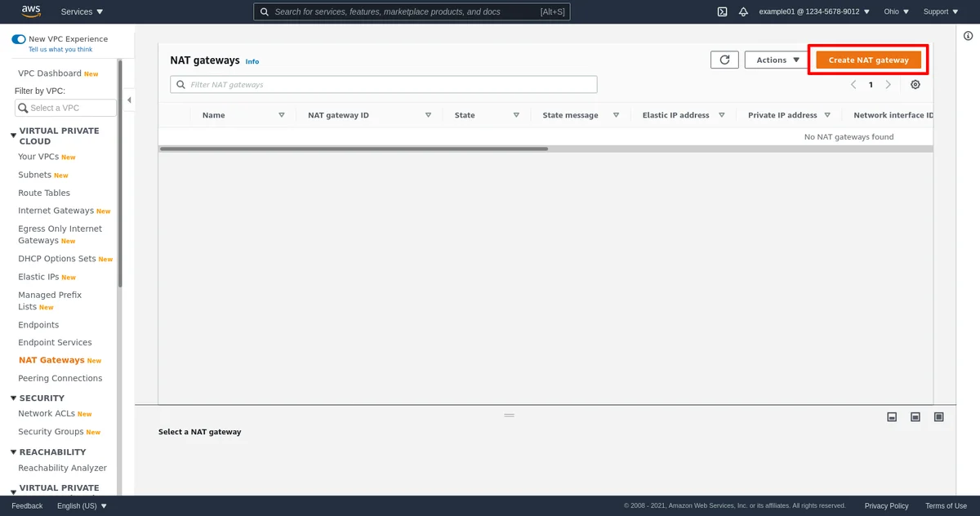Maximize the bottom details panel

pos(939,417)
